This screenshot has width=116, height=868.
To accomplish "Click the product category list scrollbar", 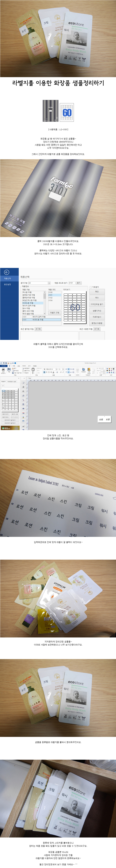I will (45, 303).
